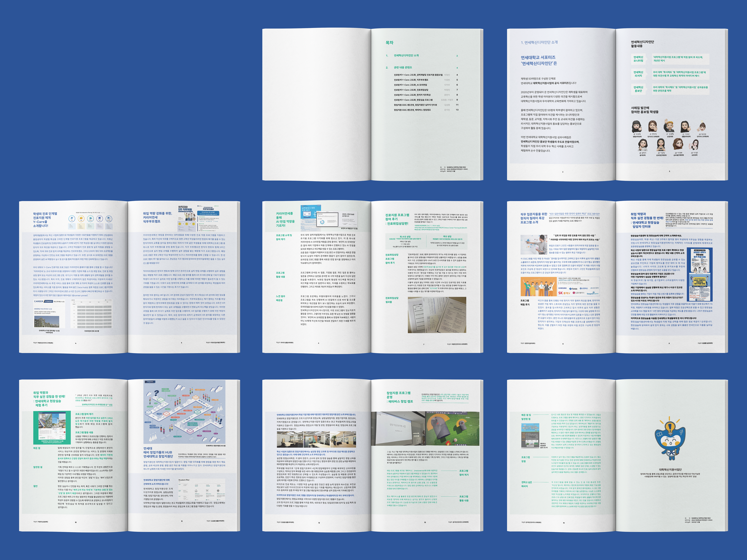The width and height of the screenshot is (747, 560).
Task: Click the metaverse 3D world screenshot
Action: click(x=452, y=428)
